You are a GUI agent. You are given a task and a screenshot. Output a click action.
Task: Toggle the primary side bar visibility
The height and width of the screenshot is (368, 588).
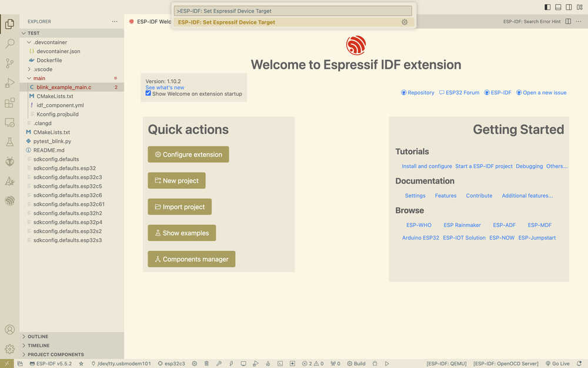tap(547, 7)
